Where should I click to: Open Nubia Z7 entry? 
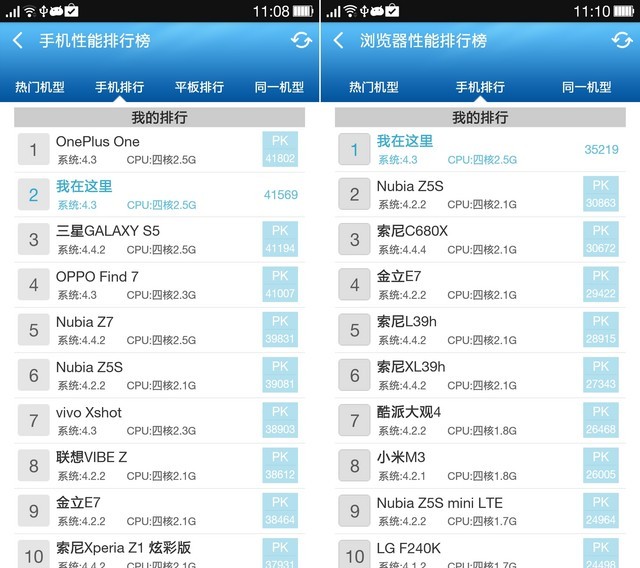(x=159, y=330)
